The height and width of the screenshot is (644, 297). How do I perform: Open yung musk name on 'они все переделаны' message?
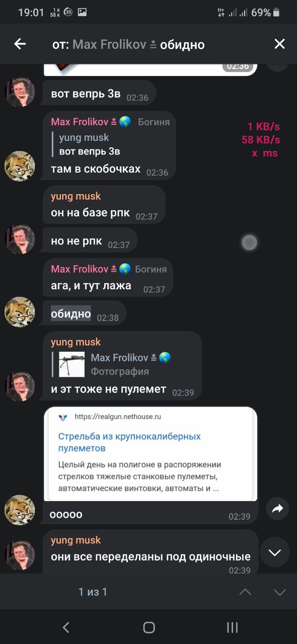coord(76,540)
